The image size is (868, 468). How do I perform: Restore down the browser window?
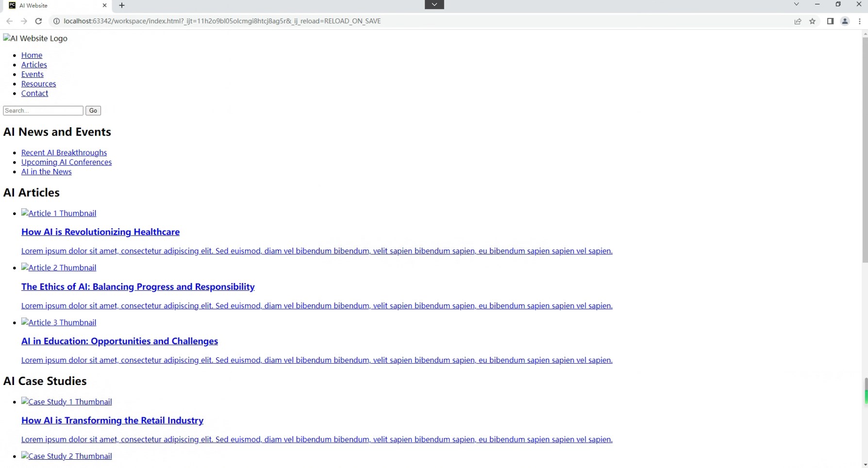838,4
